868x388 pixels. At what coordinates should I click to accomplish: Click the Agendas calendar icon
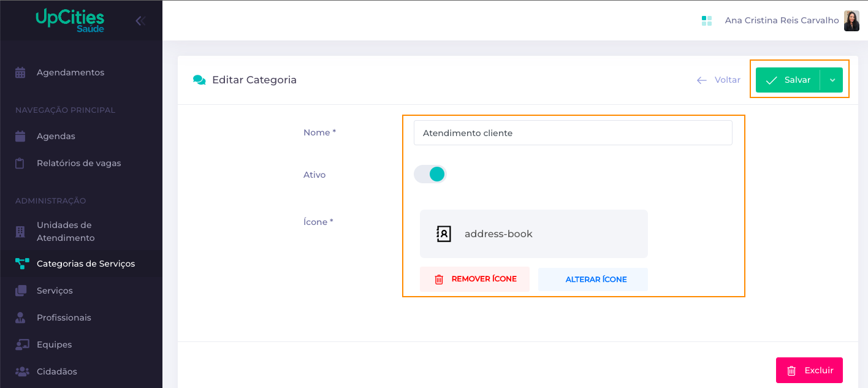tap(20, 136)
